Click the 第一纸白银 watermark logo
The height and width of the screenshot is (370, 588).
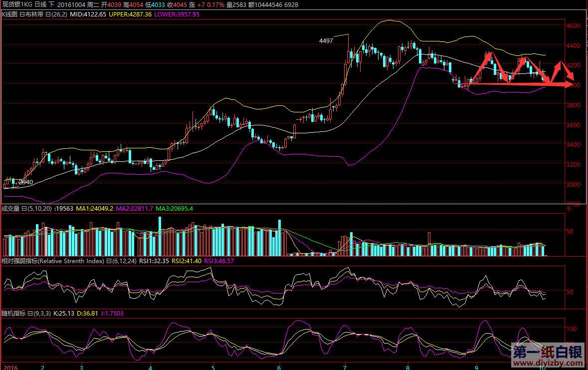[x=547, y=351]
